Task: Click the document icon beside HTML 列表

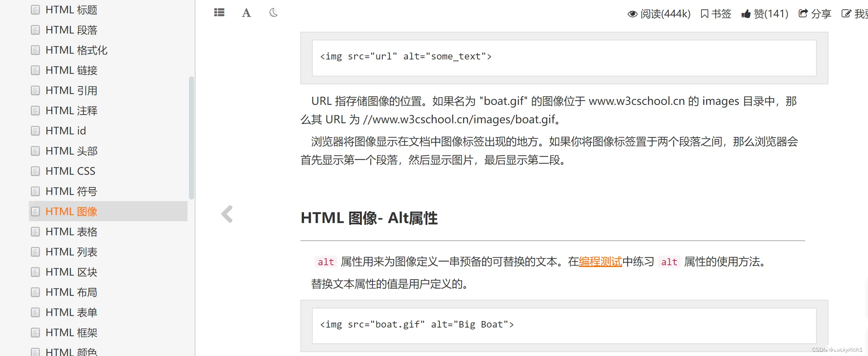Action: pos(35,252)
